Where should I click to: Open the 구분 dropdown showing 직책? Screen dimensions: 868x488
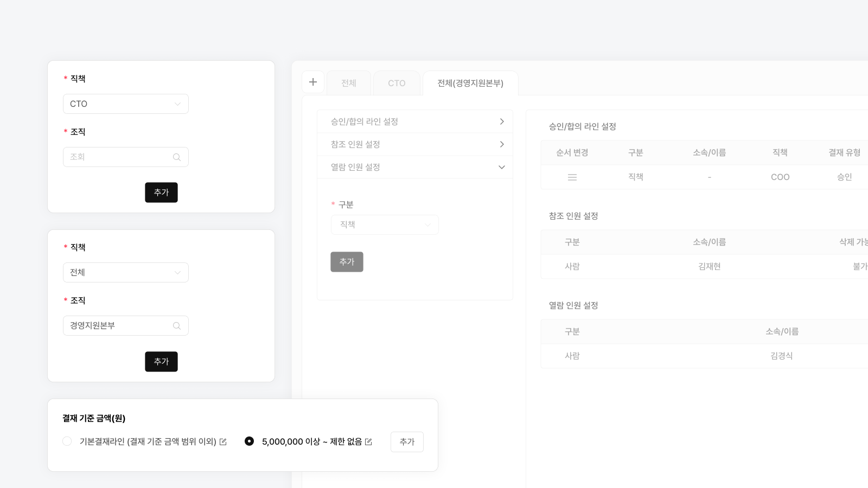point(385,224)
